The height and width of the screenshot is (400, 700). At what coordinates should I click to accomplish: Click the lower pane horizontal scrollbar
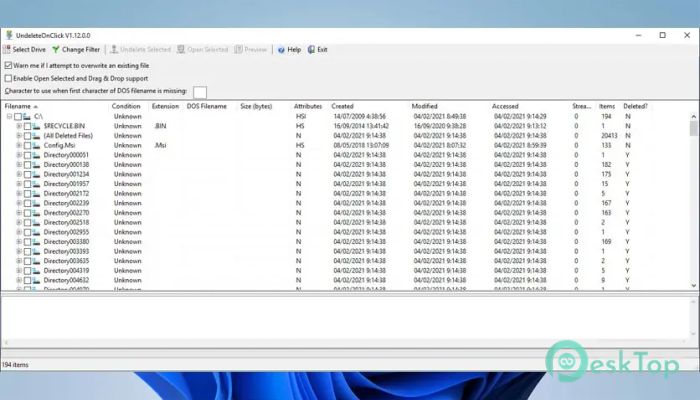pyautogui.click(x=346, y=342)
